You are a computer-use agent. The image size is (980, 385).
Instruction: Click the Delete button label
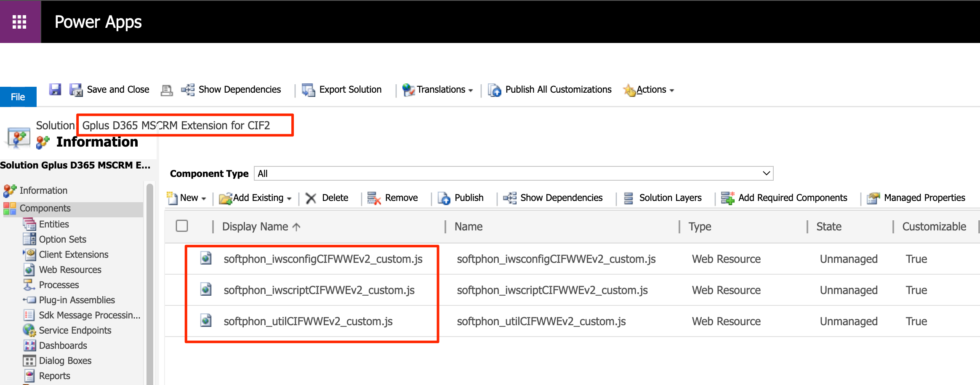tap(335, 198)
